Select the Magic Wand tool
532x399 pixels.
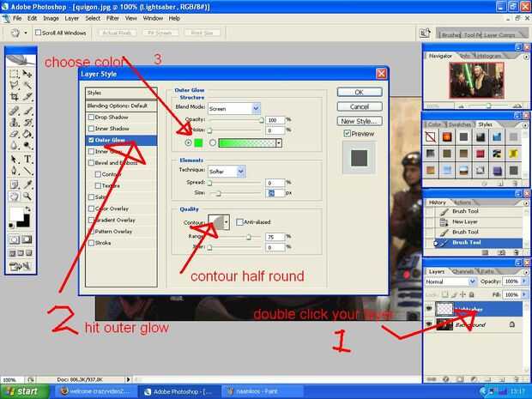click(27, 85)
